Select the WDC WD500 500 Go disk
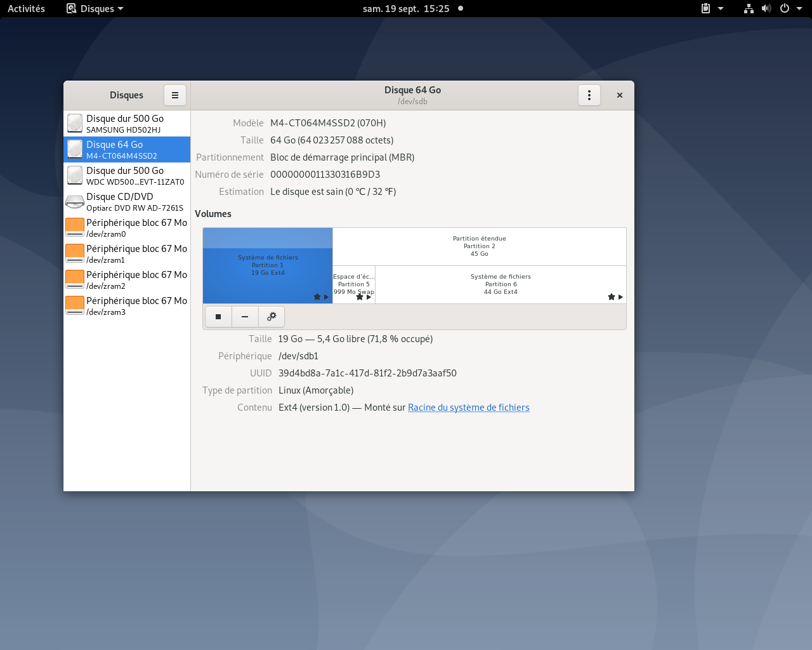812x650 pixels. (x=127, y=176)
